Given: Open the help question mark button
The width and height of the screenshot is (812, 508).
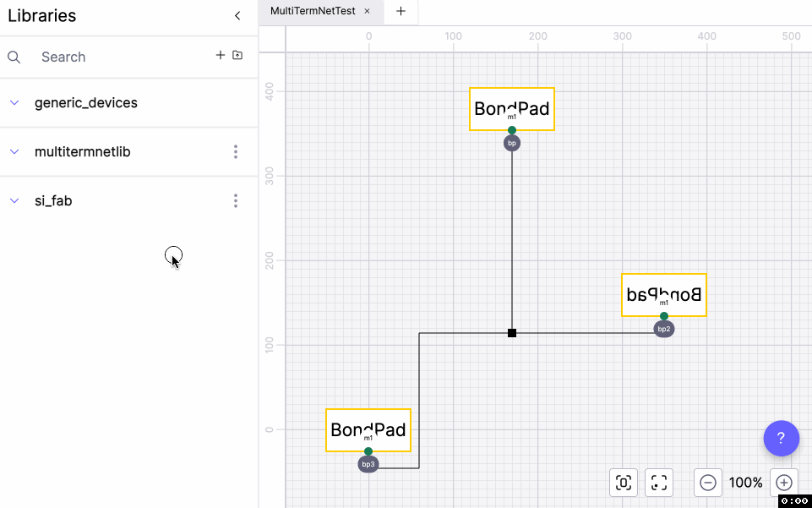Looking at the screenshot, I should pos(781,438).
